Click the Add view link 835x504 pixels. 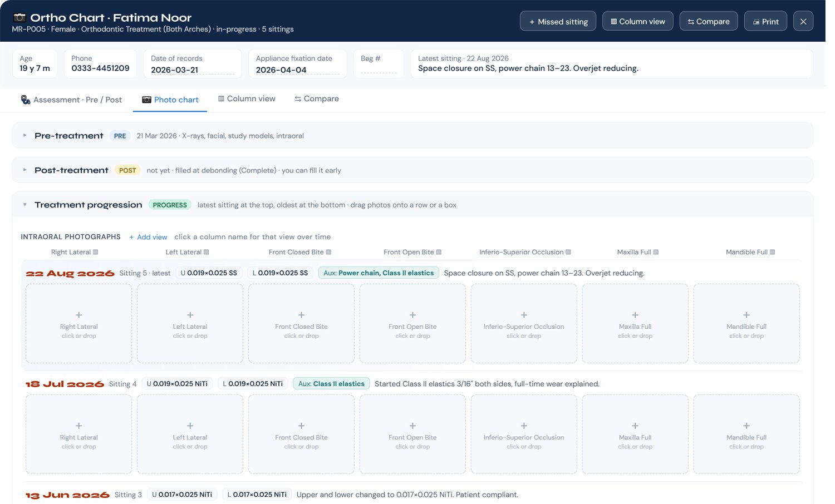(x=148, y=237)
